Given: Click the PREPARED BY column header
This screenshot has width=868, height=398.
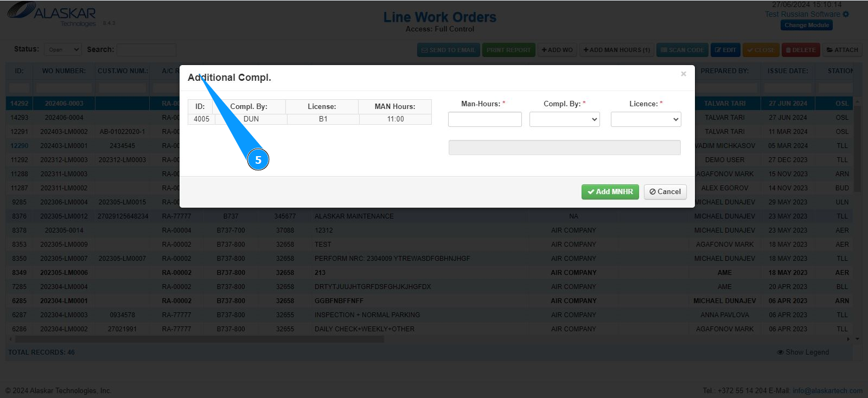Looking at the screenshot, I should tap(725, 71).
